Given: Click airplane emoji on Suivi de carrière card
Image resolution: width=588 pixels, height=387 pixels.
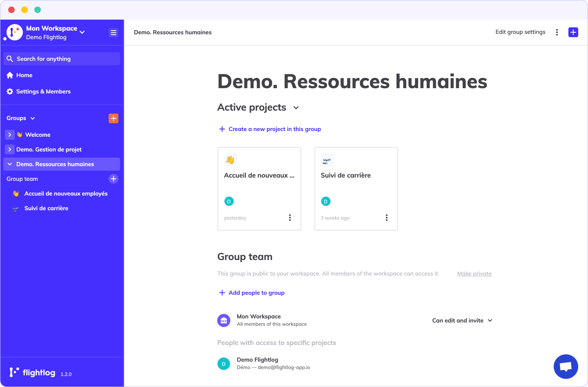Looking at the screenshot, I should tap(327, 160).
